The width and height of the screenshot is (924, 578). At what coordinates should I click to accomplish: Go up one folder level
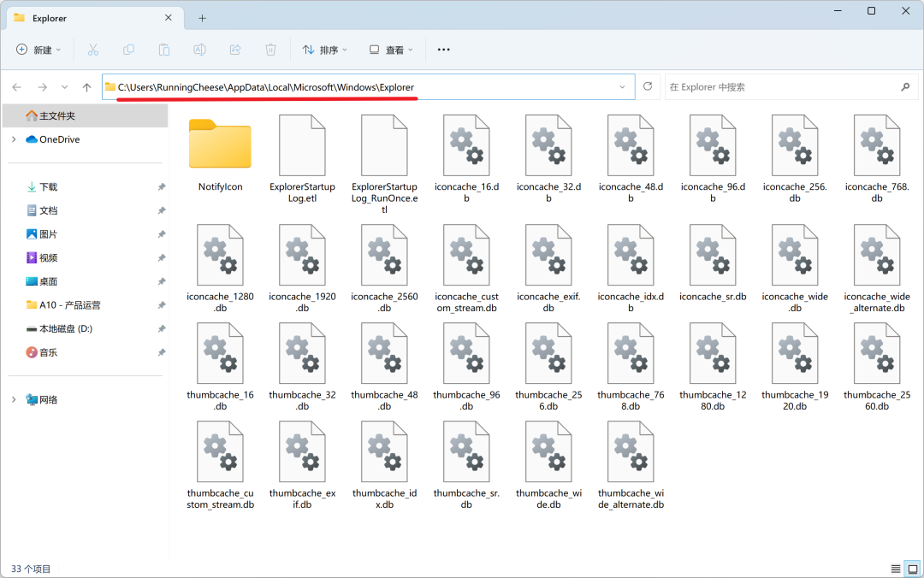86,87
